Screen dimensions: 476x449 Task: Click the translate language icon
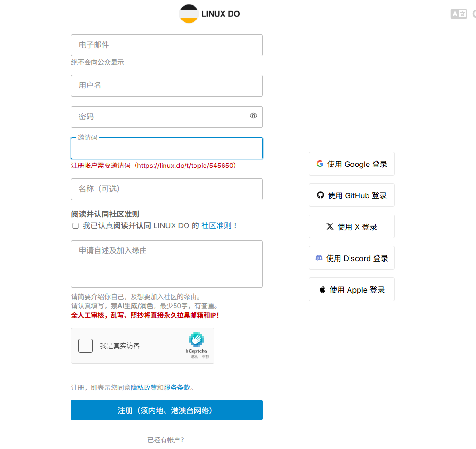(x=459, y=14)
